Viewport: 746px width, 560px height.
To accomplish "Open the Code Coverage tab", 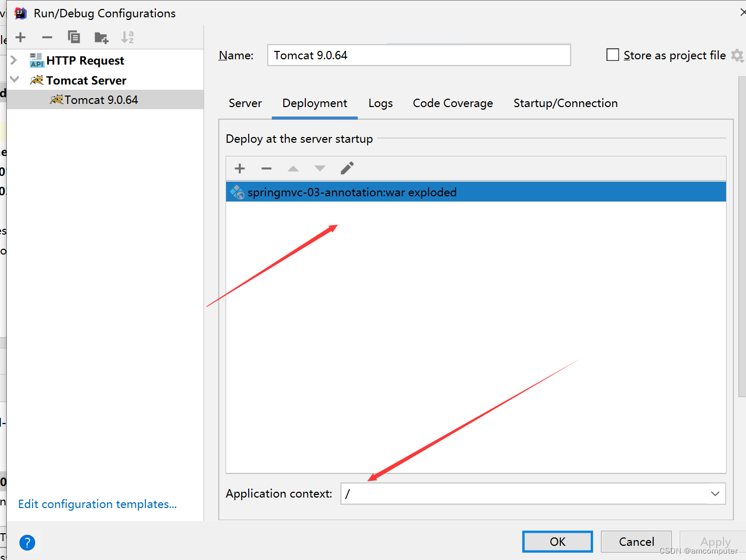I will pos(453,103).
